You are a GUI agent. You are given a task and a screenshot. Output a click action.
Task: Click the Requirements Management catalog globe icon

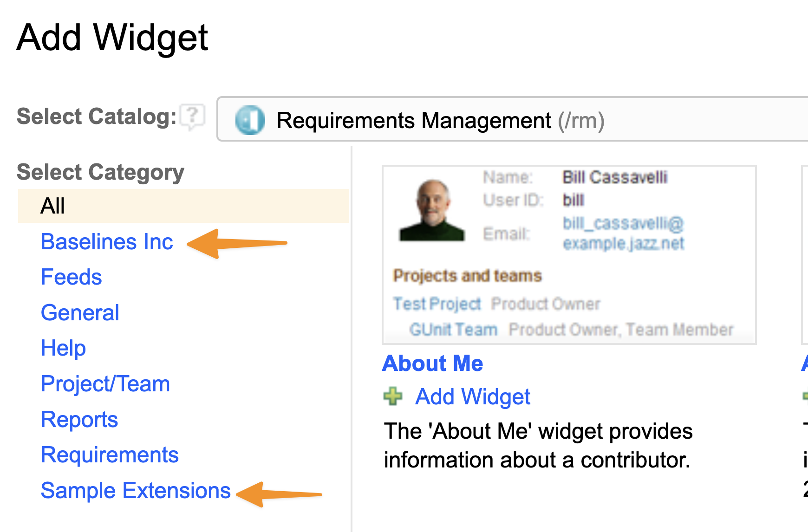coord(250,120)
